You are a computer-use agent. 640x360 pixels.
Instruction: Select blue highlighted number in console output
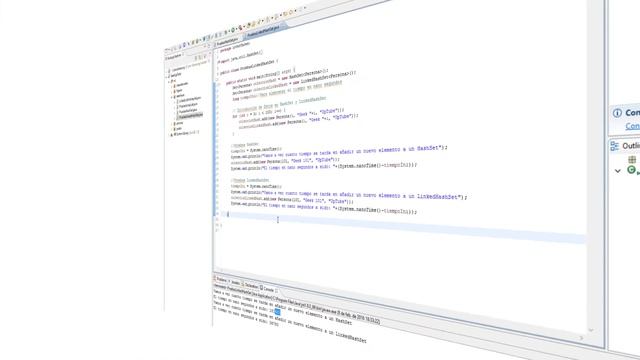point(277,312)
